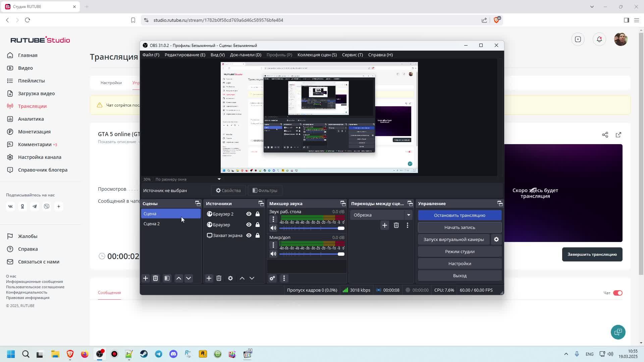Open virtual camera settings gear icon

496,239
